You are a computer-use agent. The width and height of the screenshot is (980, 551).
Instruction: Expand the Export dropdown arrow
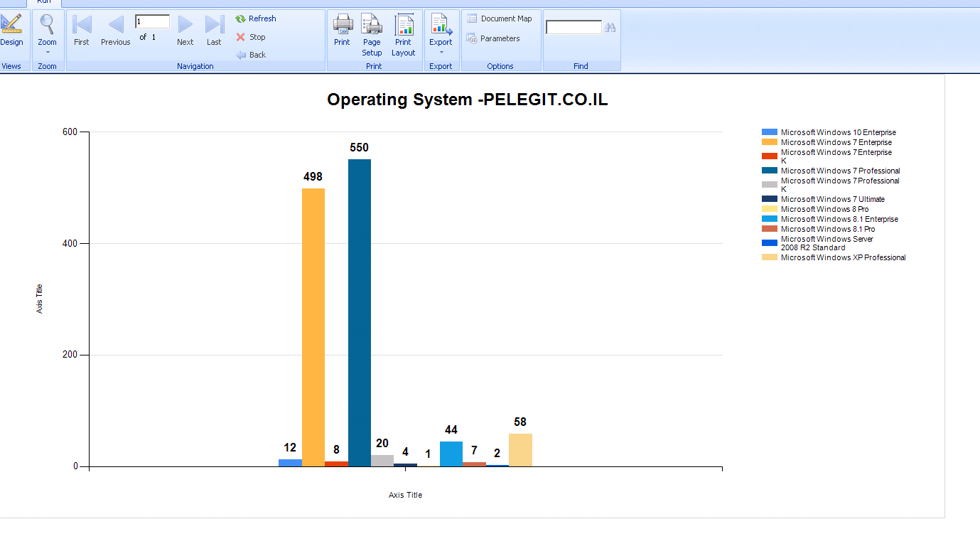click(x=441, y=52)
